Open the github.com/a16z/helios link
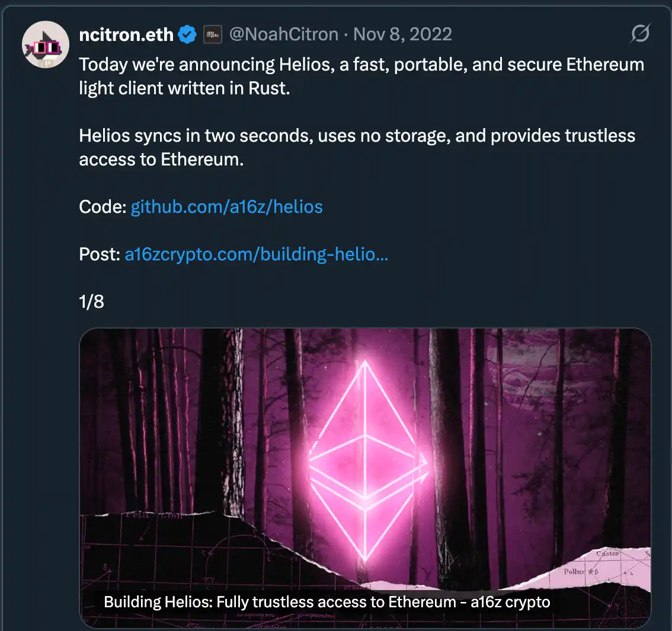Screen dimensions: 672x631 [x=226, y=206]
